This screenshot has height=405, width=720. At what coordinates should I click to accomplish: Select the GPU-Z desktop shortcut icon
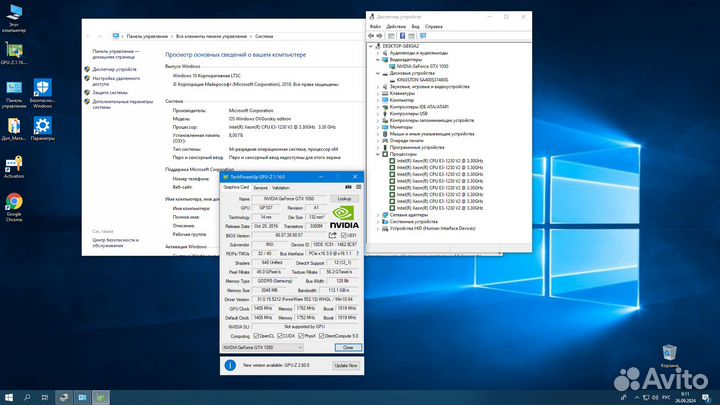[x=14, y=53]
